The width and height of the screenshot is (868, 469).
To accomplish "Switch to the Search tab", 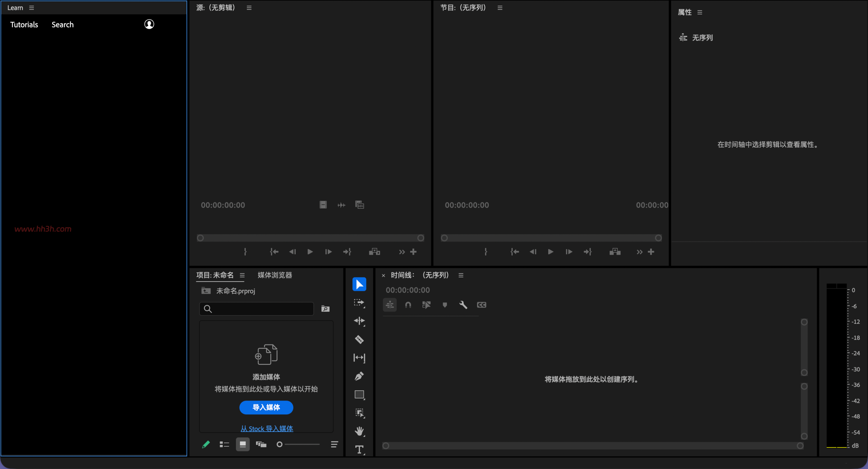I will (x=62, y=25).
